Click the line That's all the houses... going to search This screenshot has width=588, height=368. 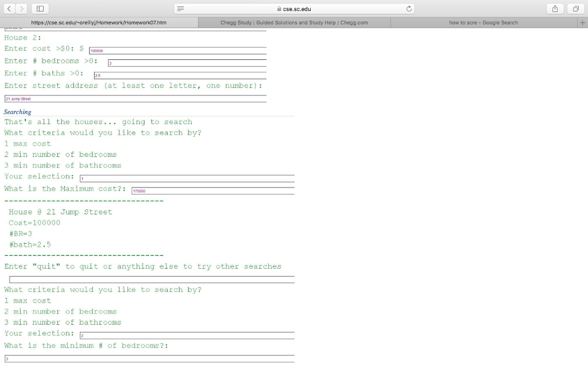point(98,122)
